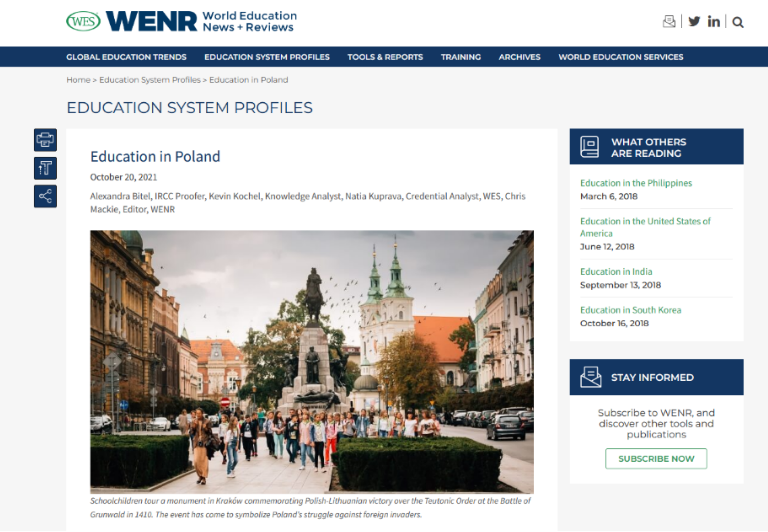
Task: Click the author byline text
Action: pos(308,203)
